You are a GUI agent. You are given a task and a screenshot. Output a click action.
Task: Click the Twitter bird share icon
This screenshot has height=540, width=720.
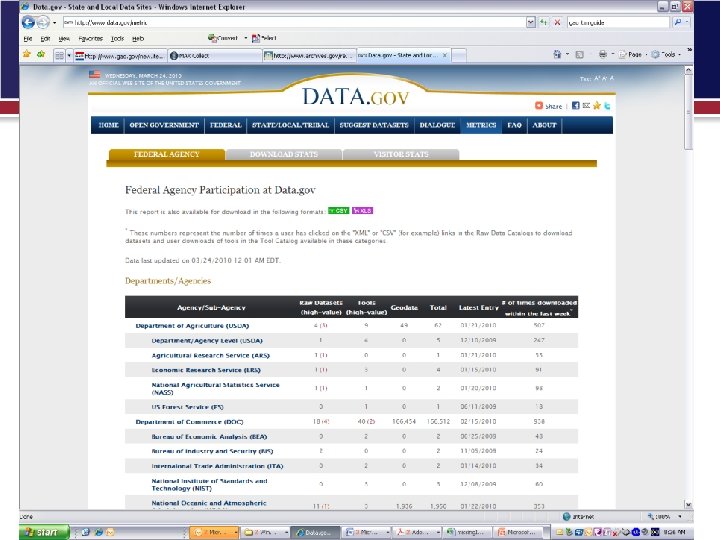pyautogui.click(x=607, y=106)
